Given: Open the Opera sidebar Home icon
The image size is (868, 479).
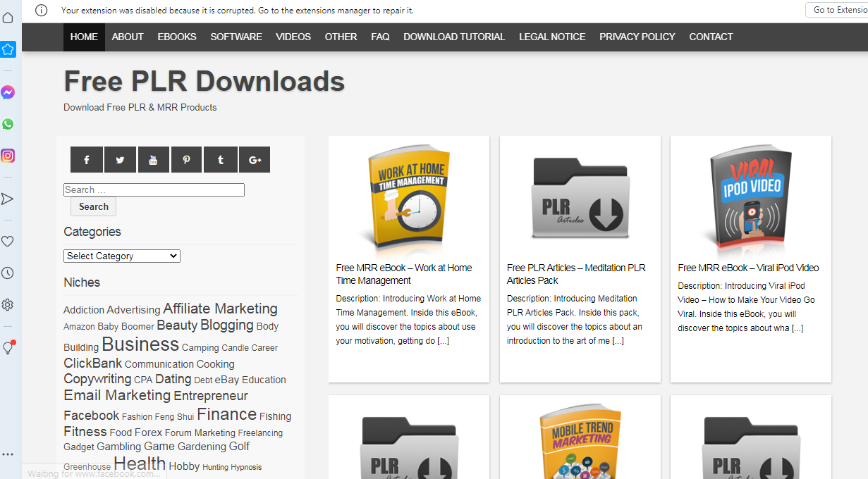Looking at the screenshot, I should pyautogui.click(x=8, y=18).
